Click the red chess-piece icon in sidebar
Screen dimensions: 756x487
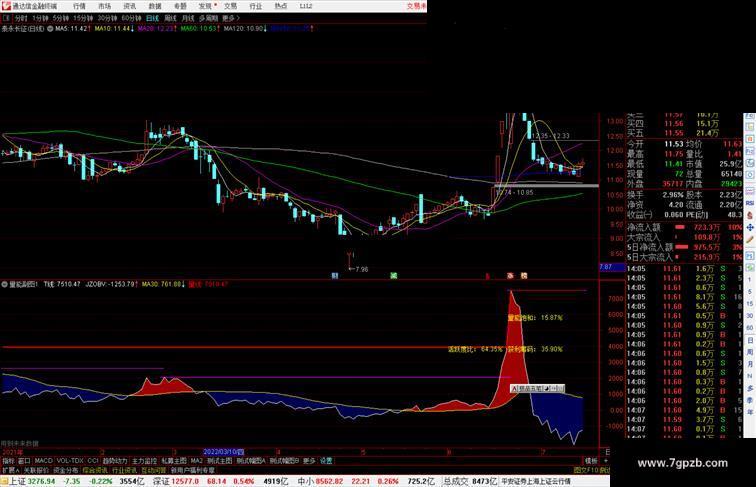point(750,215)
